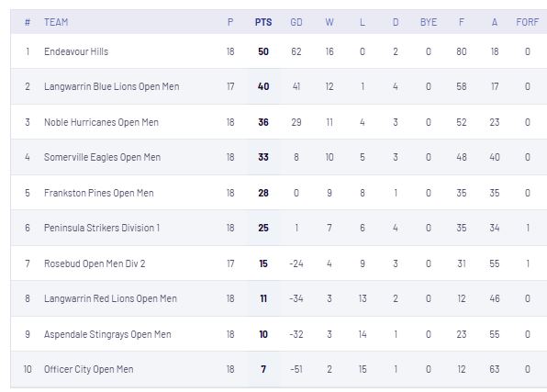Open Officer City Open Men page
547x392 pixels.
pyautogui.click(x=89, y=369)
